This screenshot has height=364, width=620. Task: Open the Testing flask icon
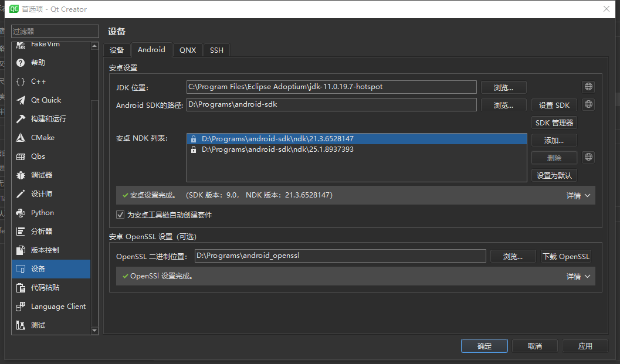[21, 325]
